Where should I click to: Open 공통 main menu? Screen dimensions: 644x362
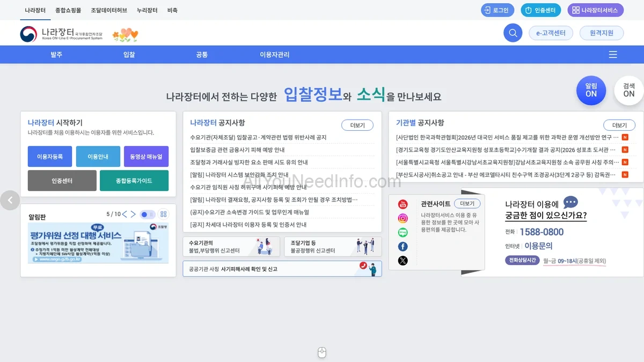click(x=202, y=55)
